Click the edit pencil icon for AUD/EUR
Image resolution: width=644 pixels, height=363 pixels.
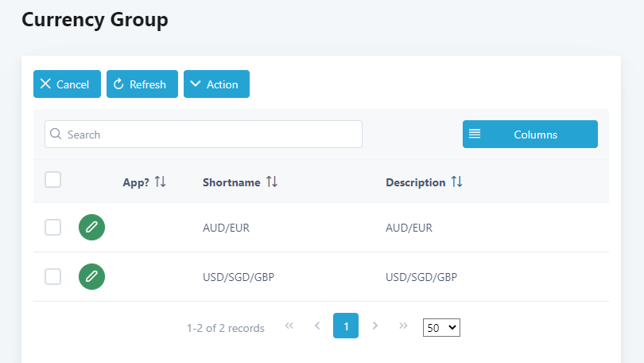point(91,228)
